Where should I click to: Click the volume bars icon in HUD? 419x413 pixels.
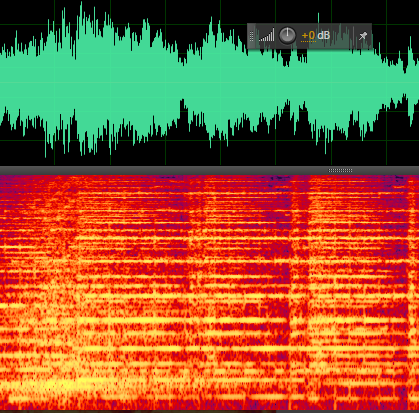click(267, 35)
